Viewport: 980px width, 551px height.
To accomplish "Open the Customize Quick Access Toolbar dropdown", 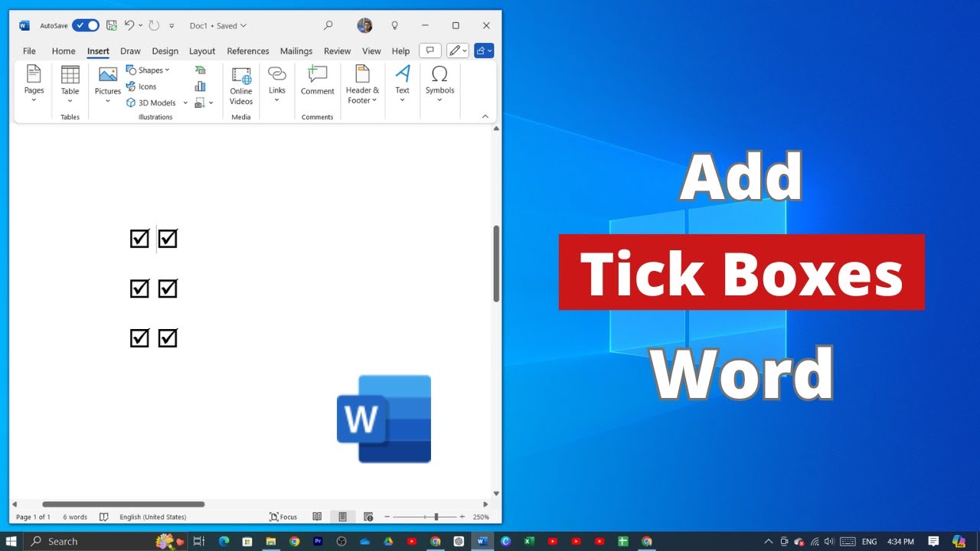I will point(171,26).
